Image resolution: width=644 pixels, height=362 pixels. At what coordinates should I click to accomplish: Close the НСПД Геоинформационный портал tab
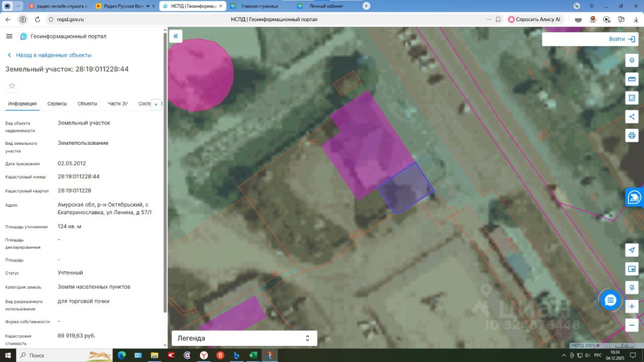220,6
